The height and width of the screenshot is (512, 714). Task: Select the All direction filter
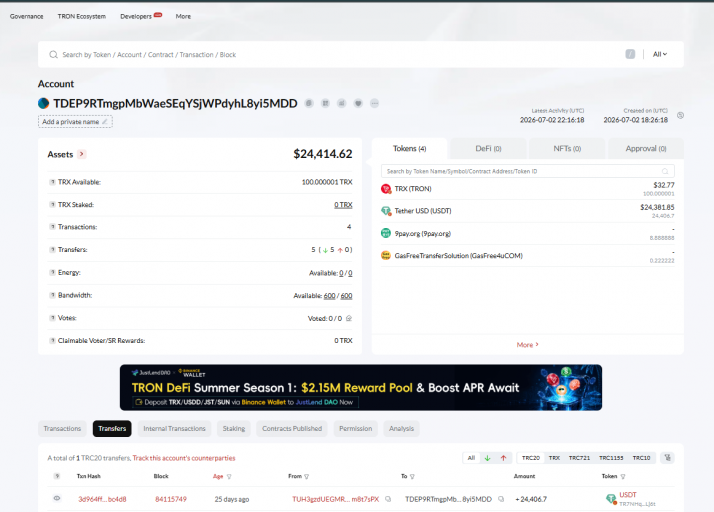click(471, 458)
